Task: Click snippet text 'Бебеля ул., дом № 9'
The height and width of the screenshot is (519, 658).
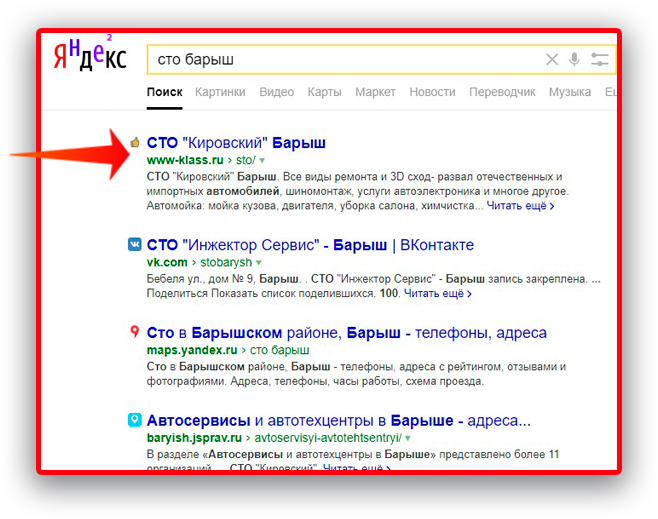Action: coord(201,279)
